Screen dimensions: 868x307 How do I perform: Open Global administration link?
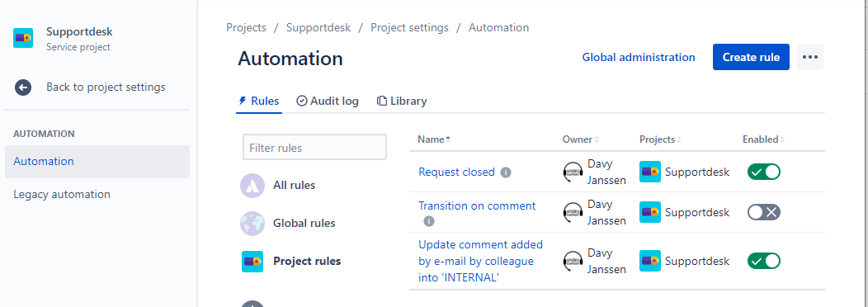point(639,57)
